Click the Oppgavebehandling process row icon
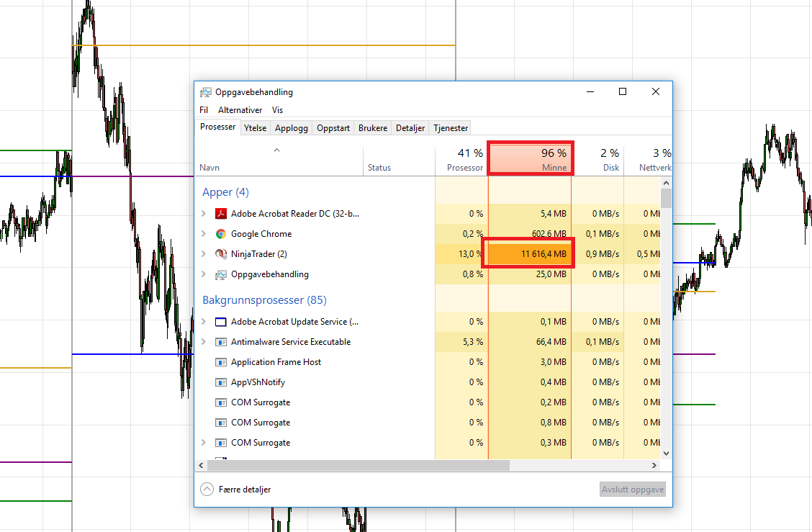 (x=220, y=274)
